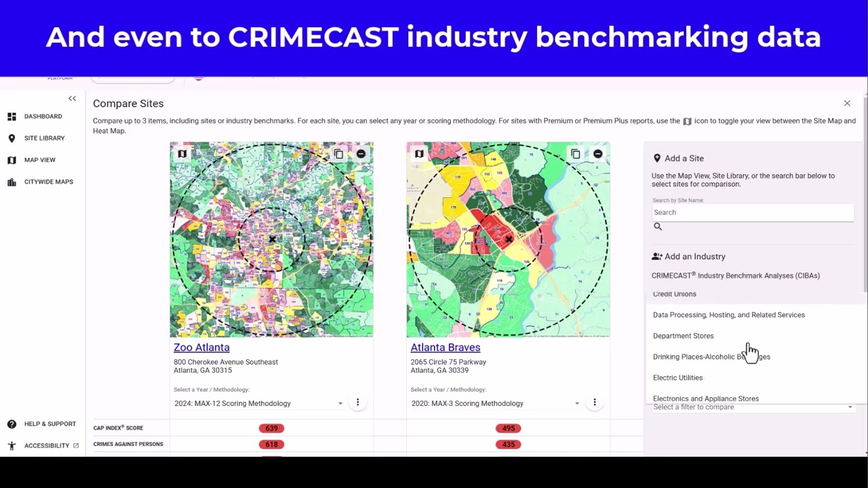Screen dimensions: 868x488
Task: Open Zoo Atlanta three-dot options menu
Action: pyautogui.click(x=357, y=403)
